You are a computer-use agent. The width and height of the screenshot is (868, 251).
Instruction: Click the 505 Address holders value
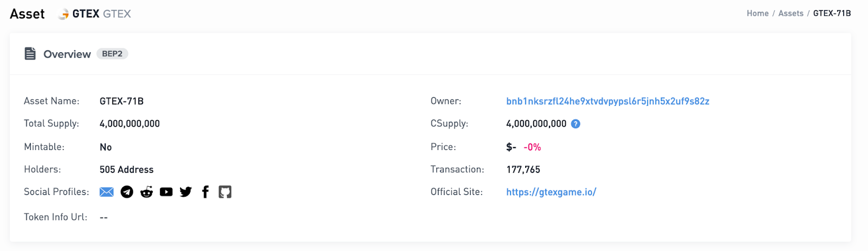126,170
